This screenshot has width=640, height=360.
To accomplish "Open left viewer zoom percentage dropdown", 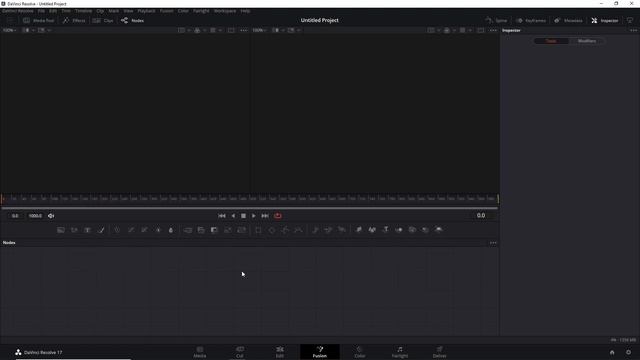I will point(9,30).
